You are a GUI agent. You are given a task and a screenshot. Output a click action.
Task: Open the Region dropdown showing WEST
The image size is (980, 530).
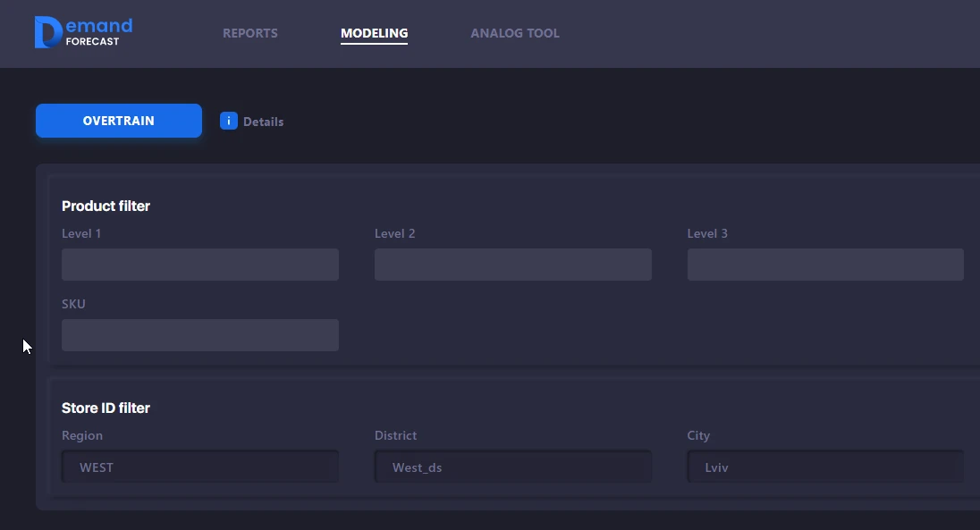tap(200, 467)
